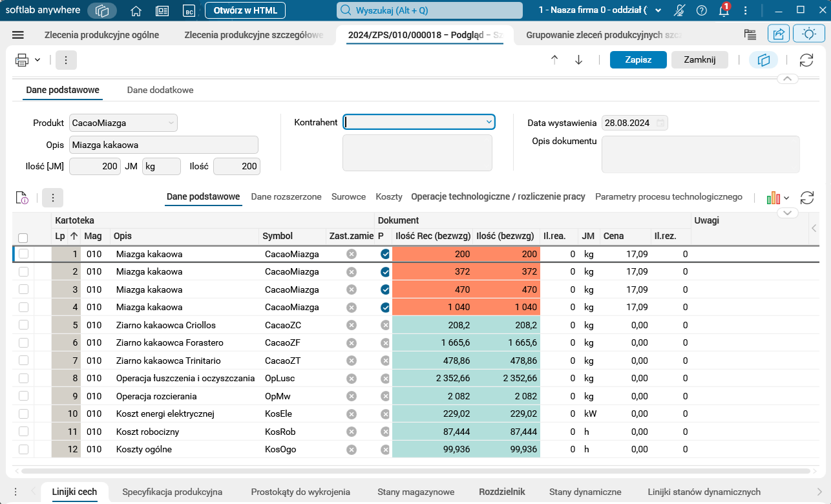This screenshot has width=831, height=504.
Task: Switch to Dane dodatkowe tab
Action: click(160, 90)
